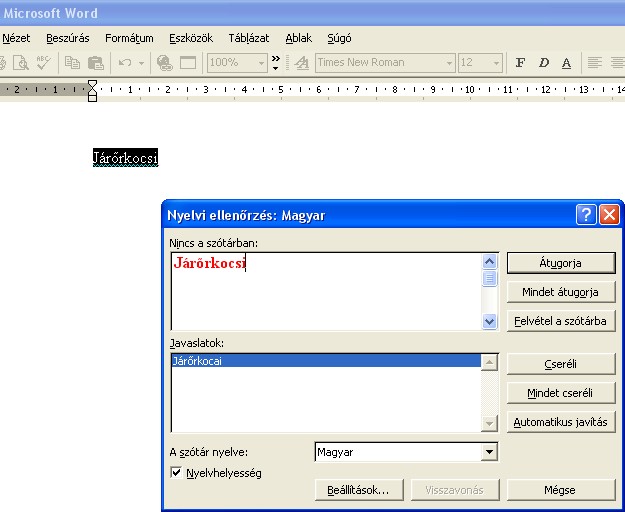Open the Formátum menu
The image size is (625, 512).
coord(129,38)
